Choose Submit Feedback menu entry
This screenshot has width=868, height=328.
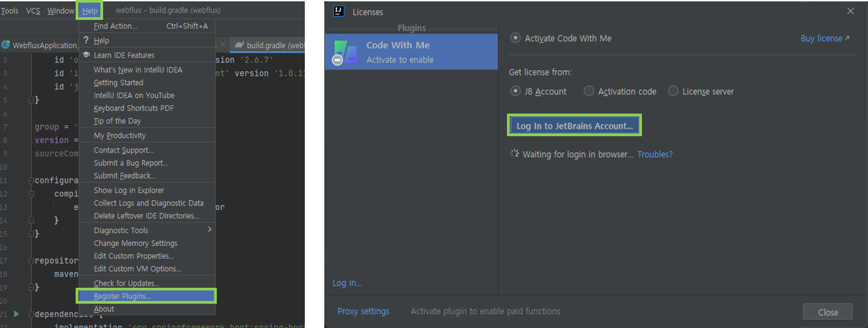(147, 176)
